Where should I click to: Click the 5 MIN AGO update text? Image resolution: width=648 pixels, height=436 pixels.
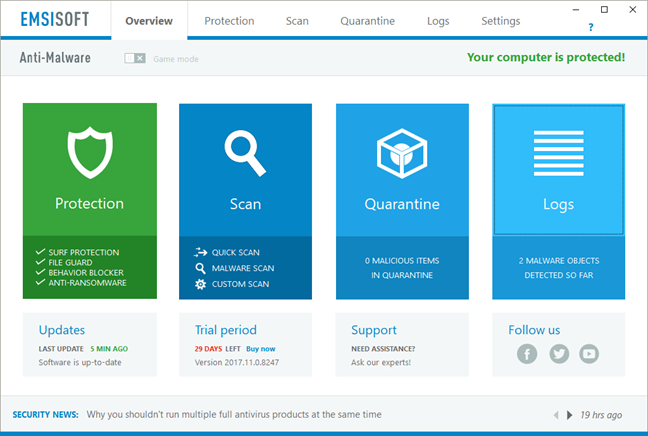(x=109, y=349)
